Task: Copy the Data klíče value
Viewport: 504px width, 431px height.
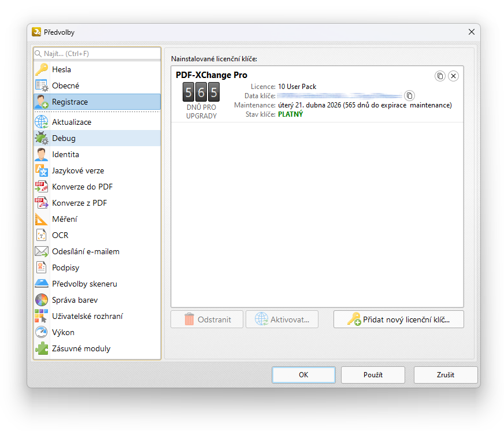Action: [409, 95]
